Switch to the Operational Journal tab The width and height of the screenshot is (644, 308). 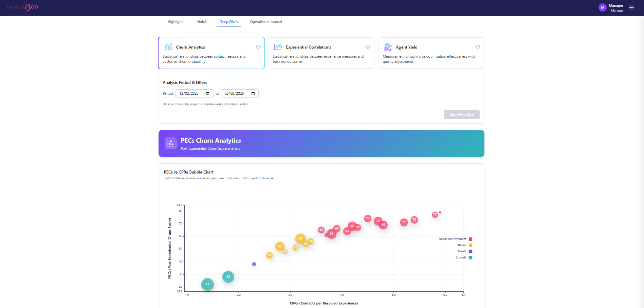[266, 22]
